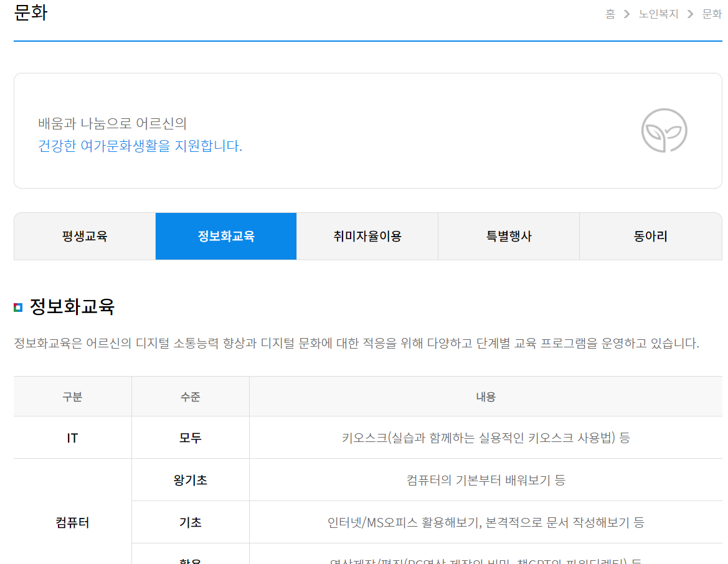Click the first breadcrumb chevron after 홈

pos(625,13)
